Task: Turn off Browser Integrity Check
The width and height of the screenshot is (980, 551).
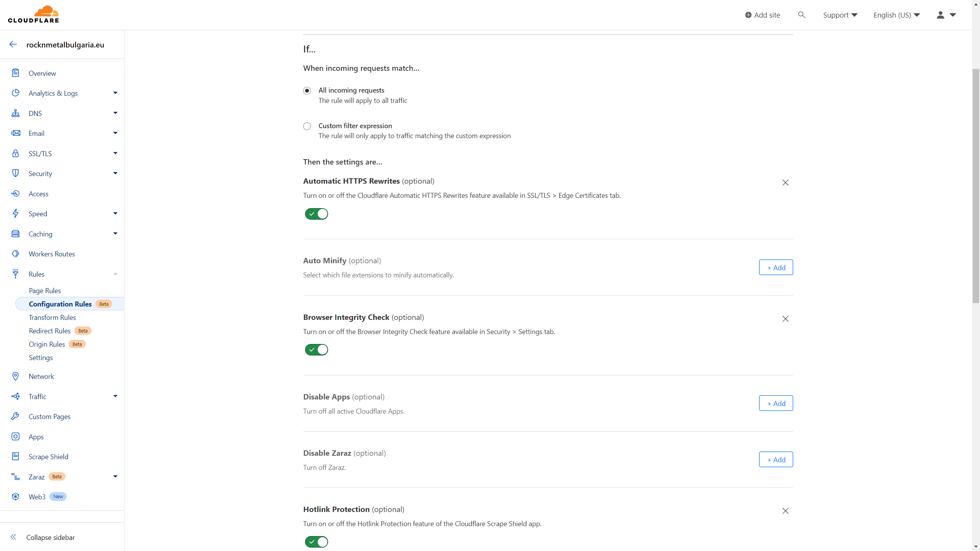Action: [x=316, y=349]
